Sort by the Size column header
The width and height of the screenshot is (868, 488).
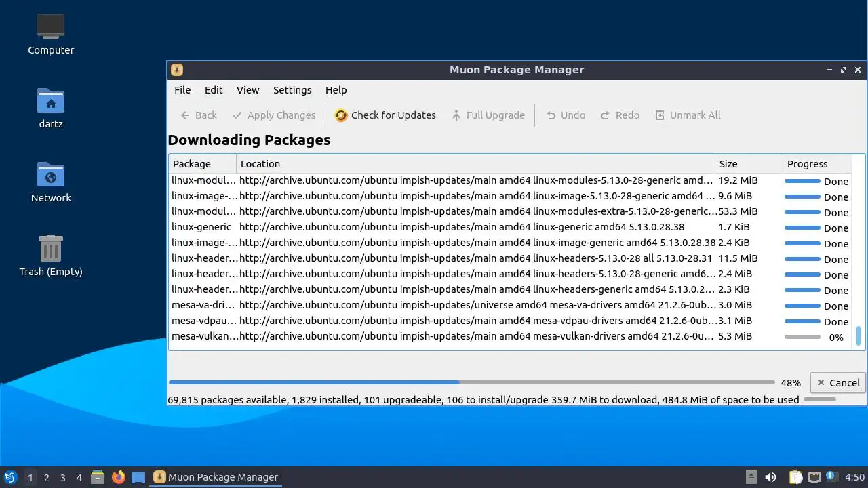point(749,164)
